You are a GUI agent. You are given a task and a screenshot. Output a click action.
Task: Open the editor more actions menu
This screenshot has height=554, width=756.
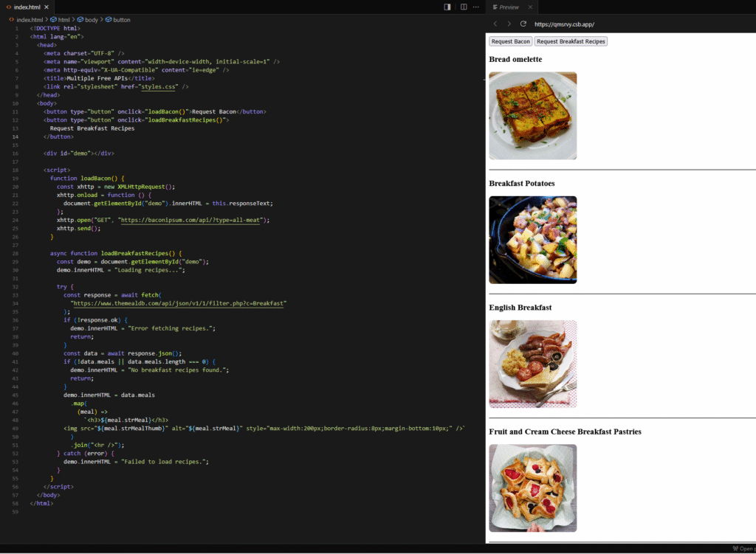tap(476, 7)
